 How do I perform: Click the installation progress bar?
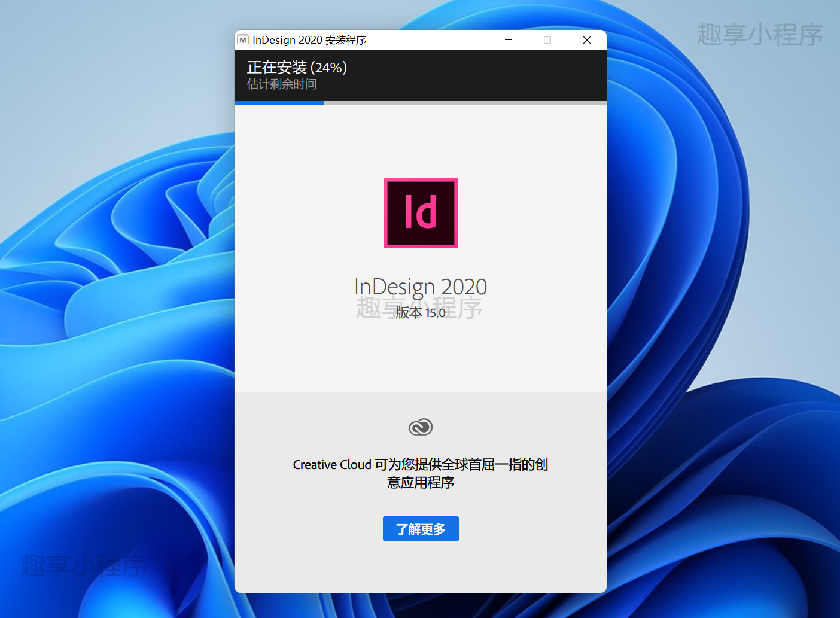pos(421,102)
